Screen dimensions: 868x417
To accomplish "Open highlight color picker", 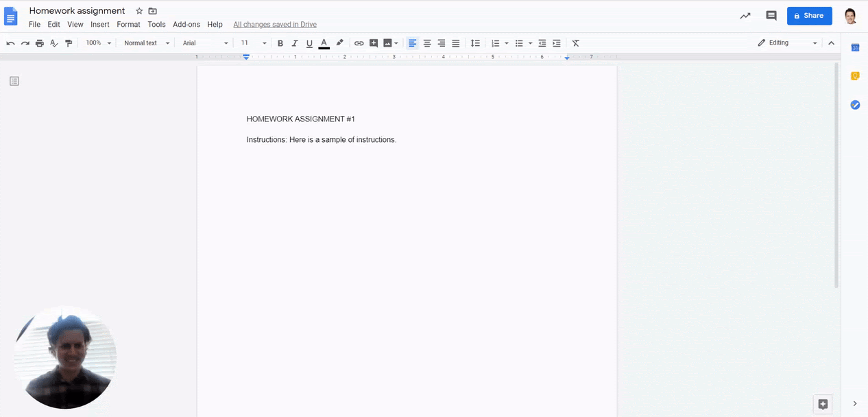I will [339, 43].
